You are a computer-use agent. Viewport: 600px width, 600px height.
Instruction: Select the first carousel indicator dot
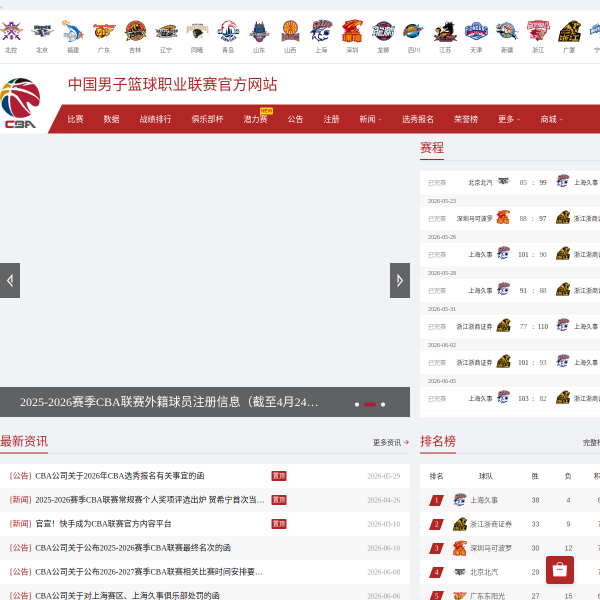[357, 404]
